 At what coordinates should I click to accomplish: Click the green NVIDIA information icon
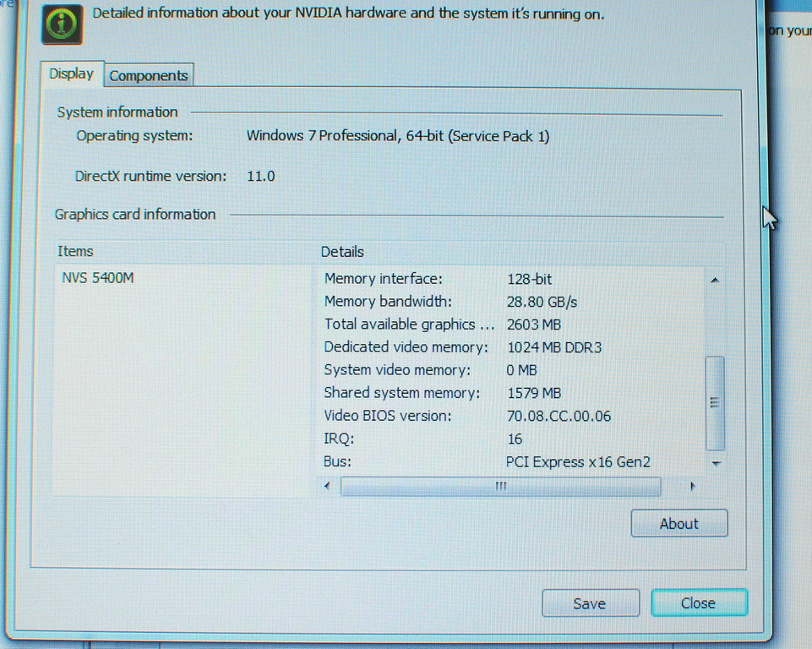(63, 25)
